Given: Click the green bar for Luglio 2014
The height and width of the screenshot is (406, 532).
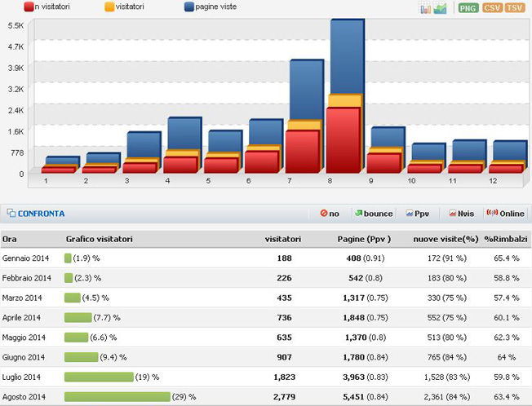Looking at the screenshot, I should [x=99, y=377].
